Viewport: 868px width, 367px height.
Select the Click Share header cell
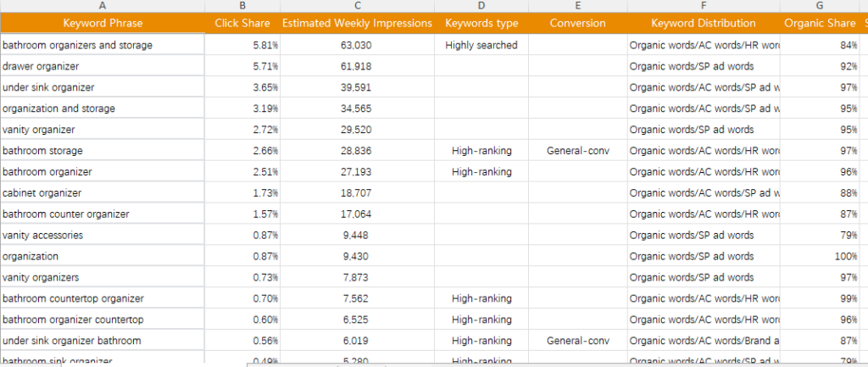[242, 23]
